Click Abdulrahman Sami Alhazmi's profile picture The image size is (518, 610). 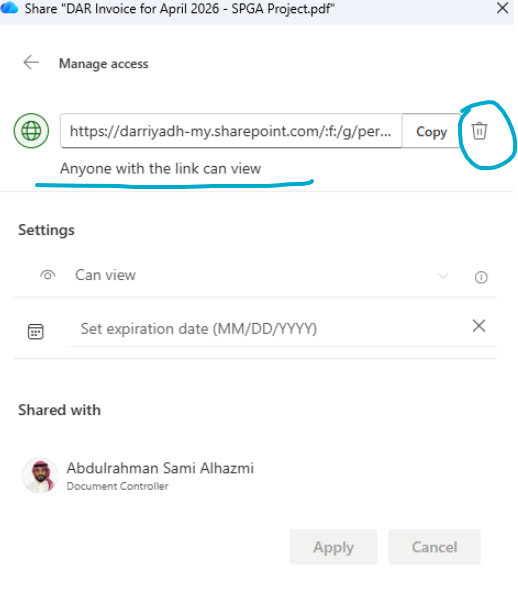tap(40, 475)
